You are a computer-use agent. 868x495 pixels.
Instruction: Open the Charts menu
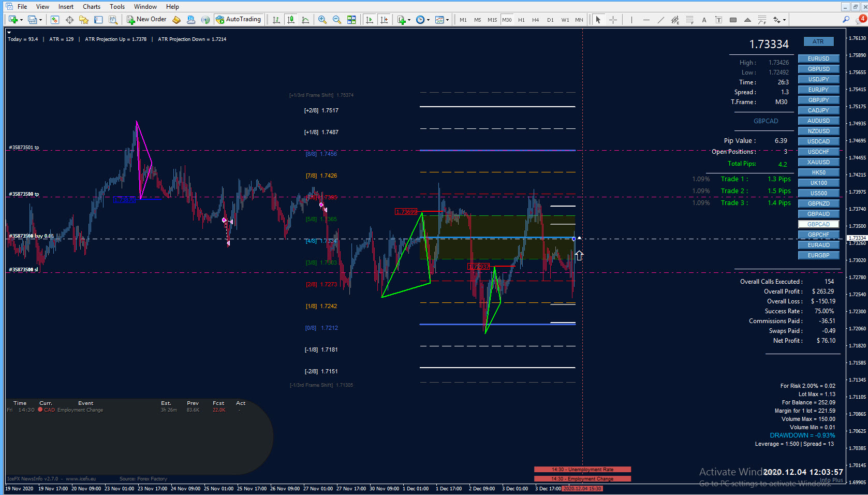pyautogui.click(x=92, y=7)
